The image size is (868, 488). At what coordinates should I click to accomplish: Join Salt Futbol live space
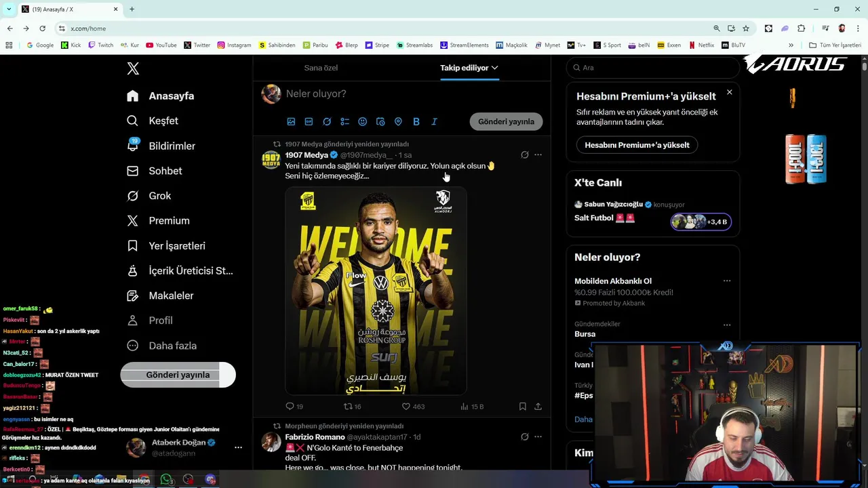[x=604, y=218]
